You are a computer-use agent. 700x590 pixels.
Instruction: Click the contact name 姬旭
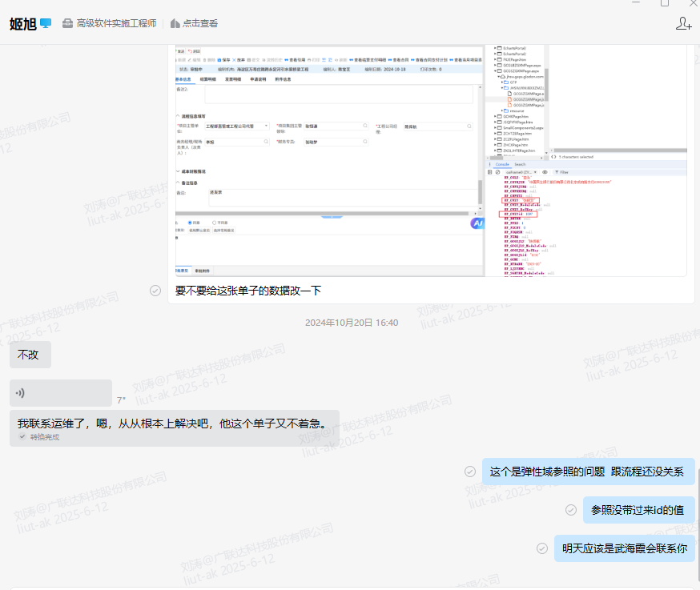pos(22,24)
